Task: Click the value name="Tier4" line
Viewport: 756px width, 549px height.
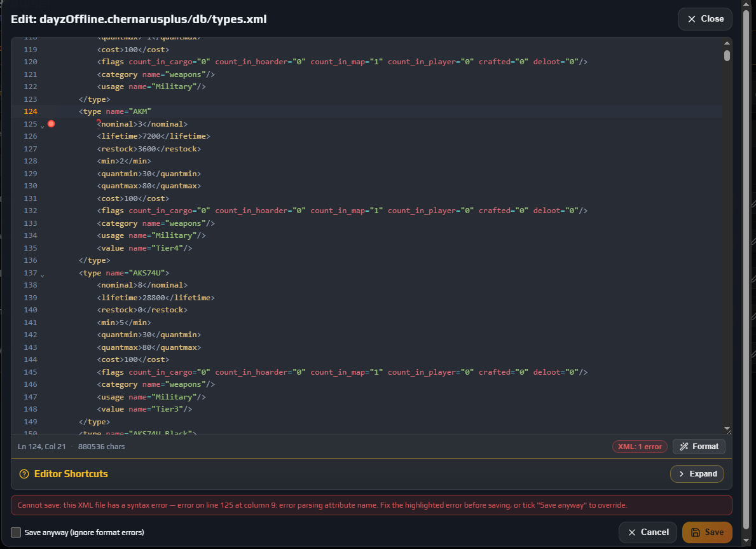Action: click(144, 248)
